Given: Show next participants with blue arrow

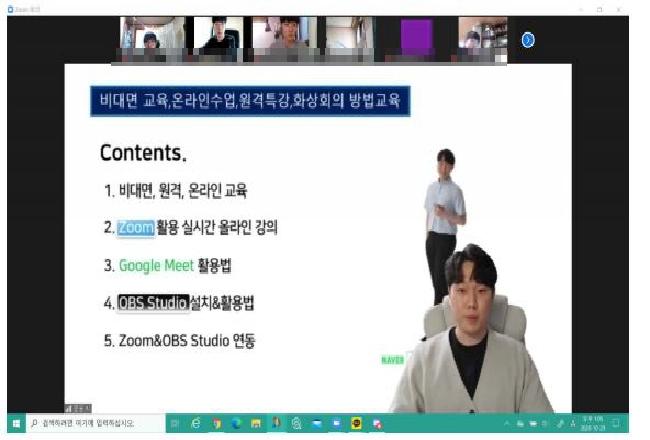Looking at the screenshot, I should click(x=528, y=40).
